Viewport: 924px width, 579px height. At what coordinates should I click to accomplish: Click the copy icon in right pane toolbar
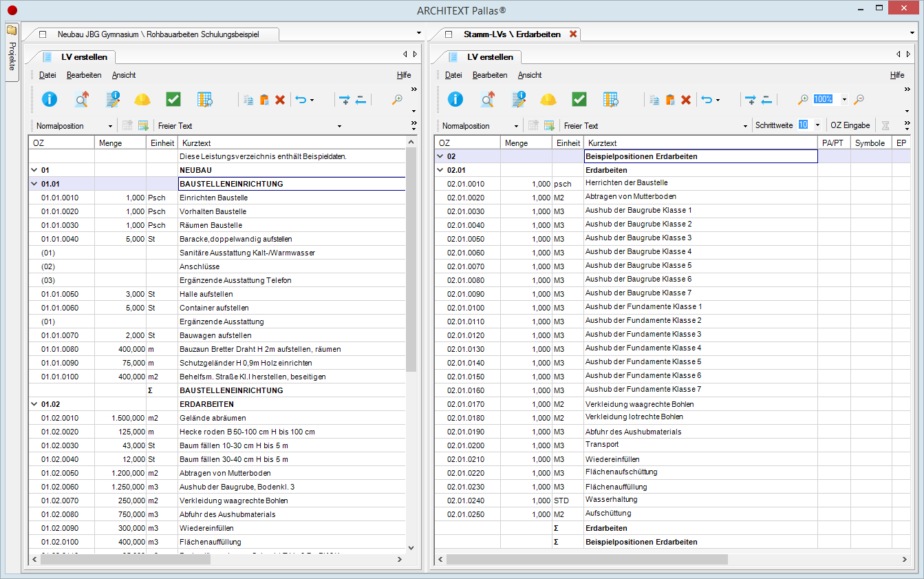click(x=654, y=100)
